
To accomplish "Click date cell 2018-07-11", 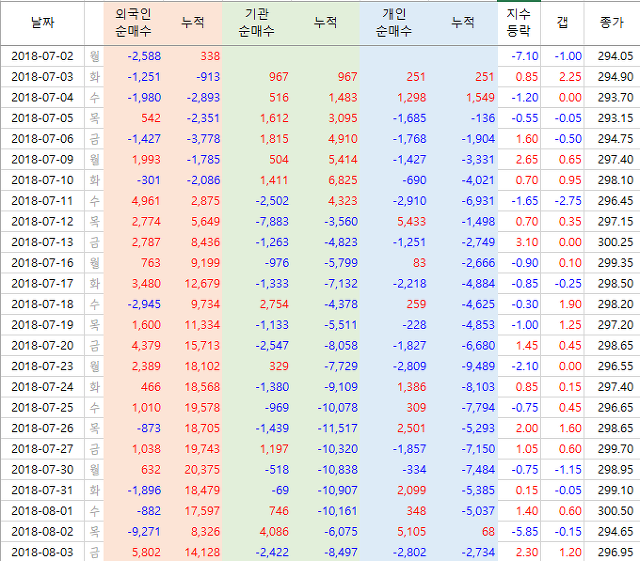I will [x=42, y=201].
